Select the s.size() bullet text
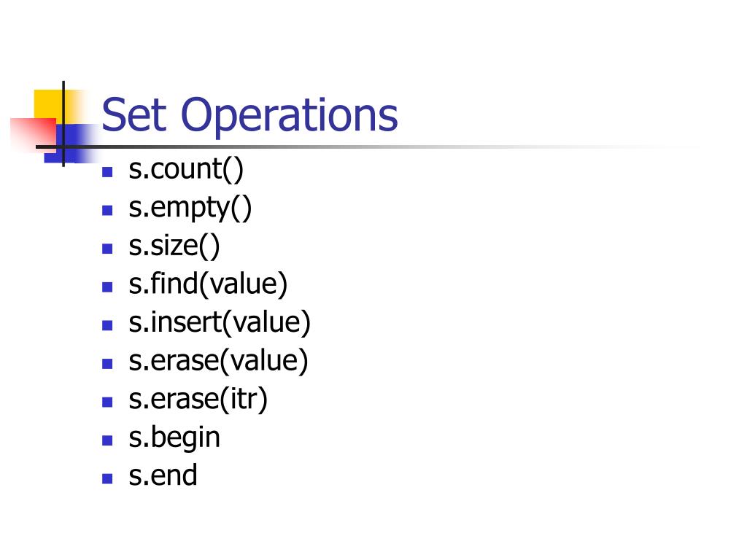The image size is (747, 560). point(174,246)
